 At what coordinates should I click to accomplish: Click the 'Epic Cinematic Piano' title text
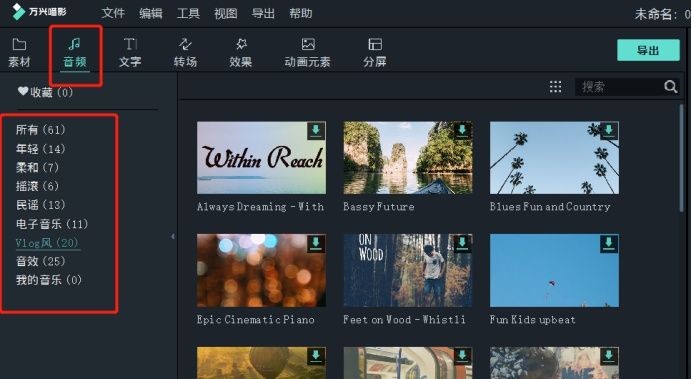click(x=256, y=319)
